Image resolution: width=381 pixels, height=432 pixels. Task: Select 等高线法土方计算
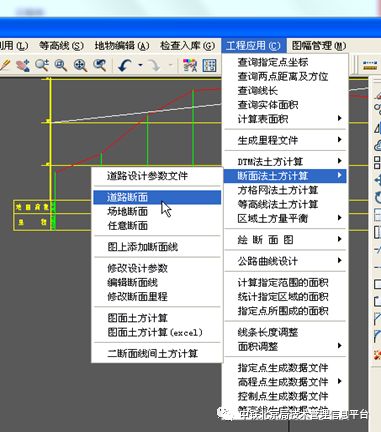(285, 204)
